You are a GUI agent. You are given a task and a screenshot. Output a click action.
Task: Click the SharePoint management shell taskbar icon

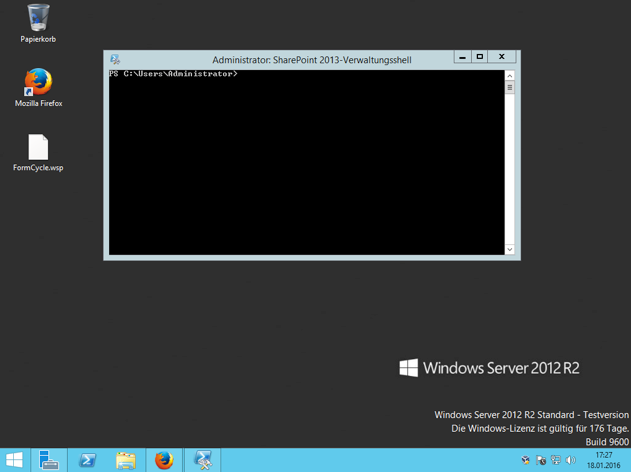point(203,460)
